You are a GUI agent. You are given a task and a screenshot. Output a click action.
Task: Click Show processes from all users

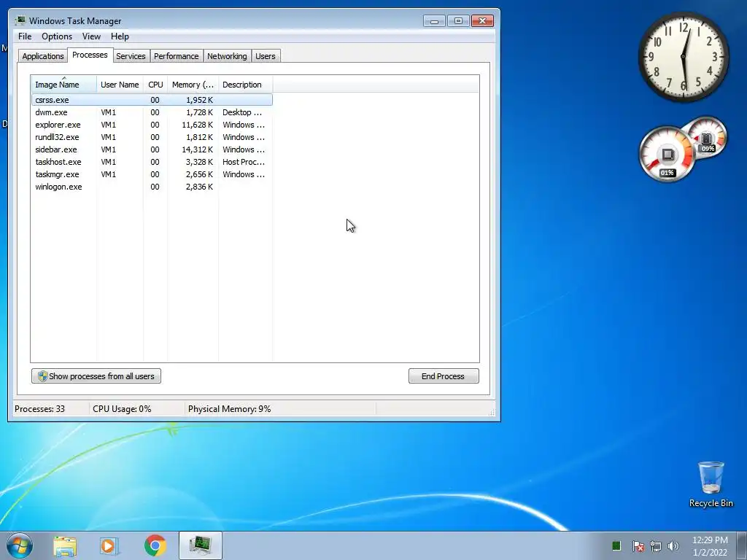click(x=96, y=376)
